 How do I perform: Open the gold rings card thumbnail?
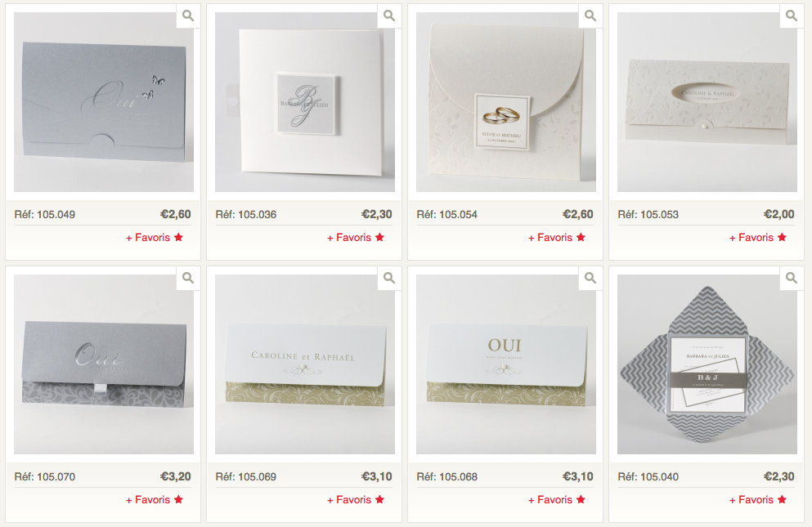[x=506, y=102]
